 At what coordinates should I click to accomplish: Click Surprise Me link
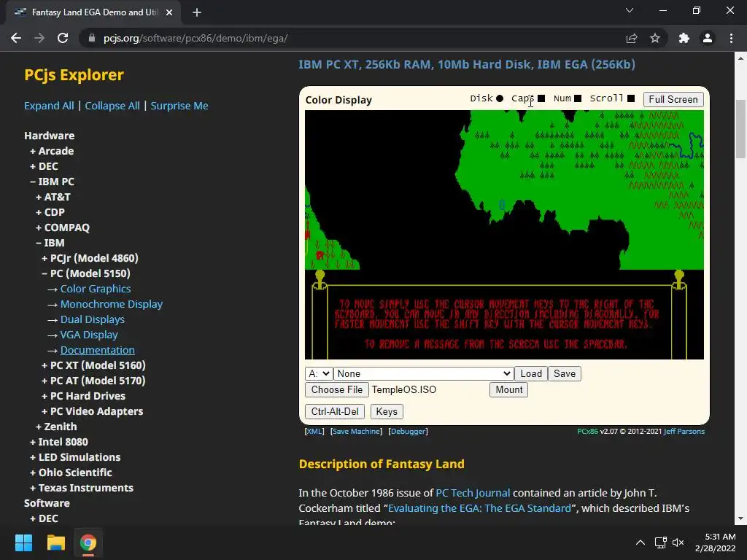179,106
